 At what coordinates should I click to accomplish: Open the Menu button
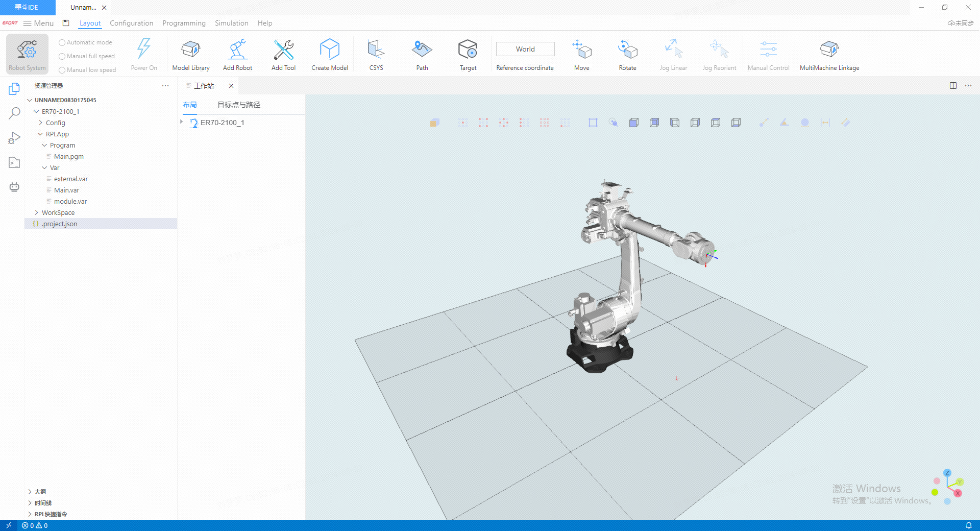[39, 23]
